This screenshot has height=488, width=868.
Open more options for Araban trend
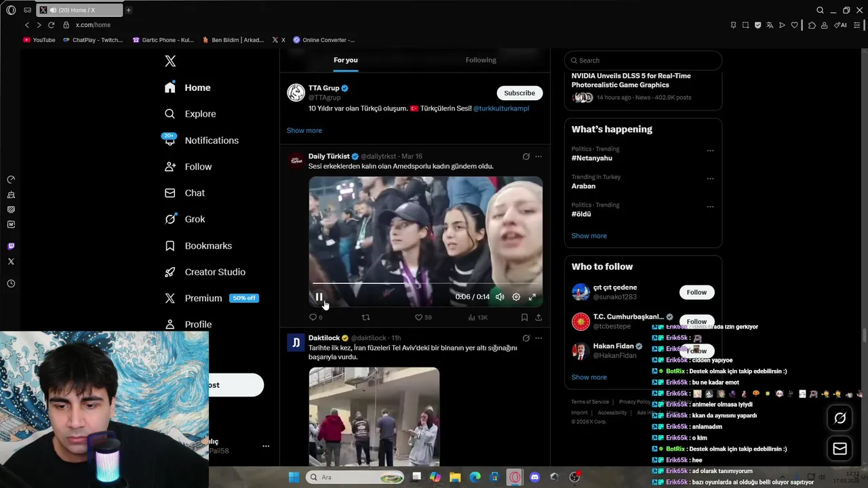(x=710, y=178)
